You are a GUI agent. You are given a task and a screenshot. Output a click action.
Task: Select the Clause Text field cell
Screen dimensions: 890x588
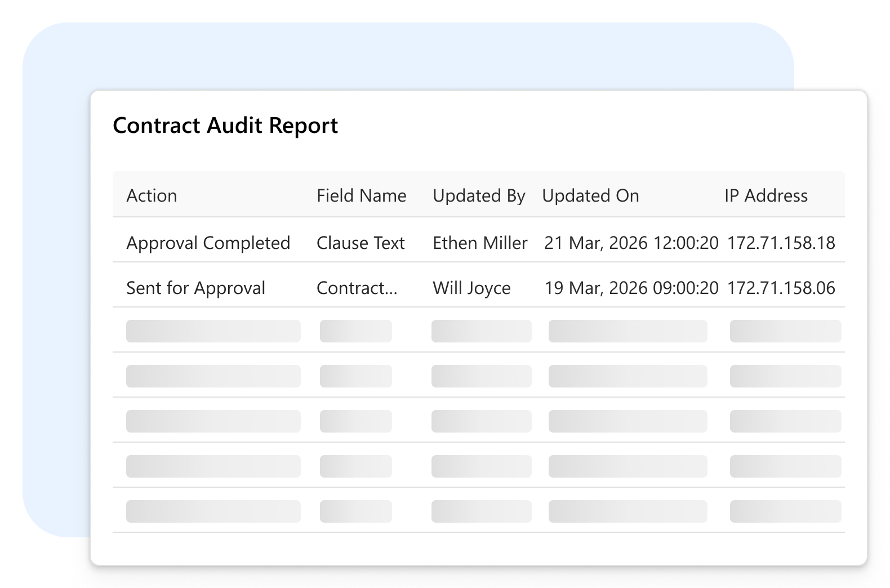[x=361, y=243]
